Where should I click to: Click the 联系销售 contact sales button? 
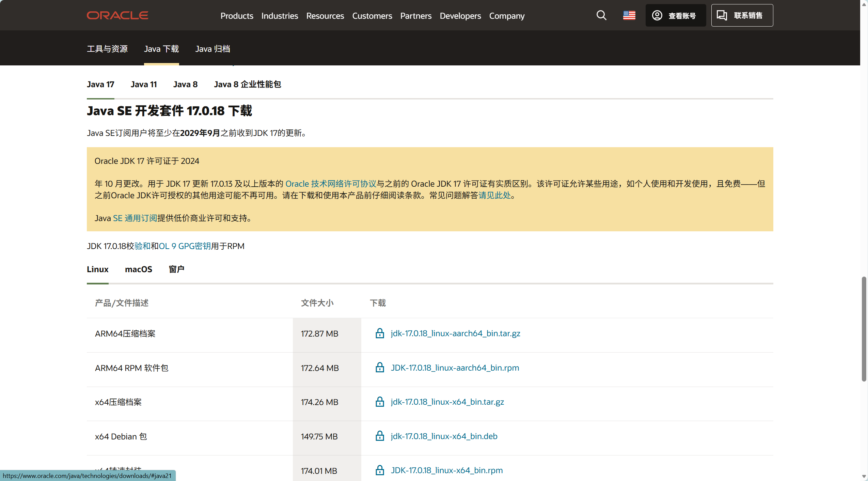(x=742, y=15)
